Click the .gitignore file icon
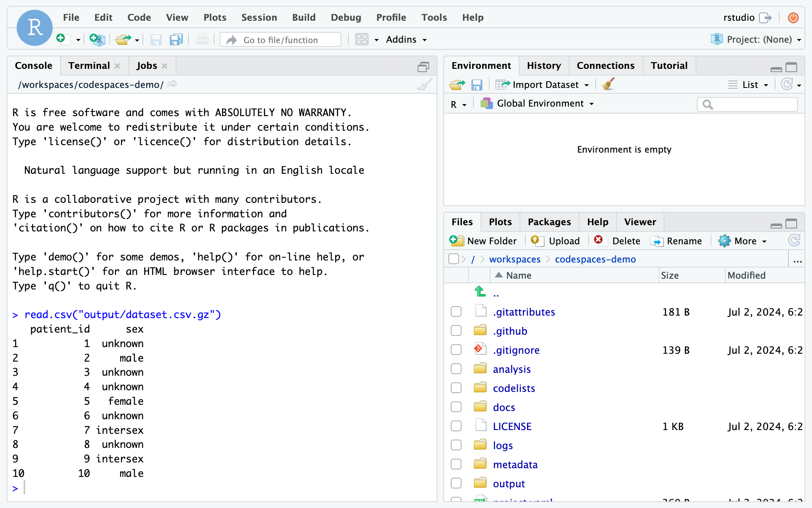812x508 pixels. coord(480,349)
